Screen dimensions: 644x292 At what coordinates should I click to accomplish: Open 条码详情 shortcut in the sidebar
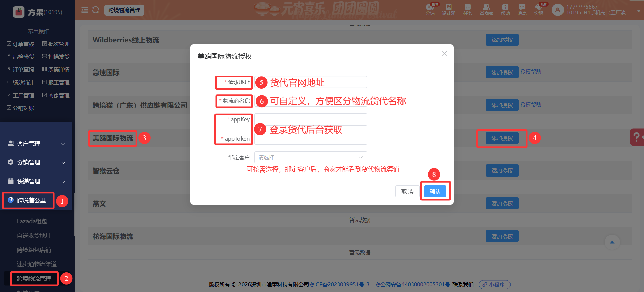(56, 69)
